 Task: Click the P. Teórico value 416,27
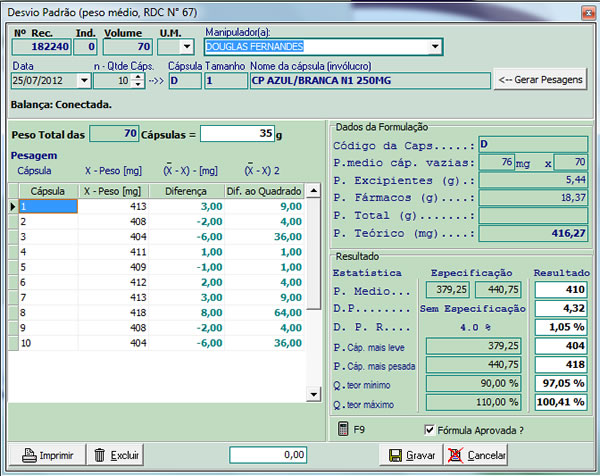[x=533, y=233]
